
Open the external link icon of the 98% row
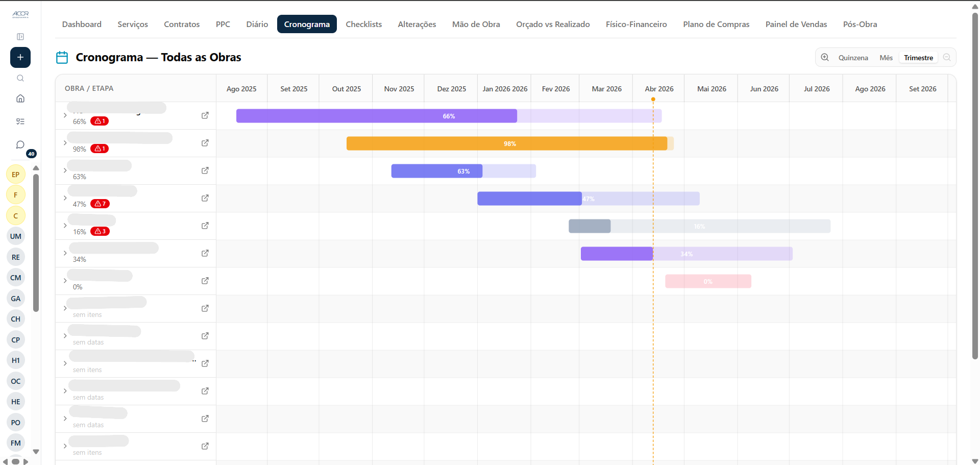(x=205, y=143)
